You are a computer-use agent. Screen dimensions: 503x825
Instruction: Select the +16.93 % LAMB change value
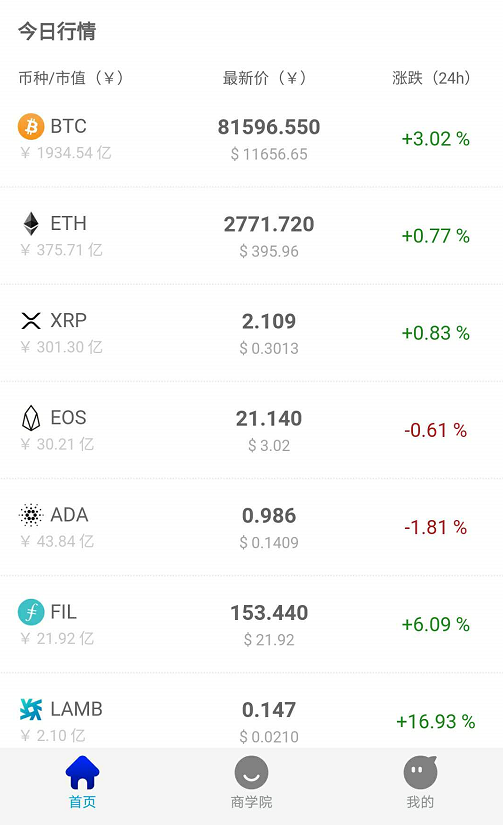pos(436,721)
